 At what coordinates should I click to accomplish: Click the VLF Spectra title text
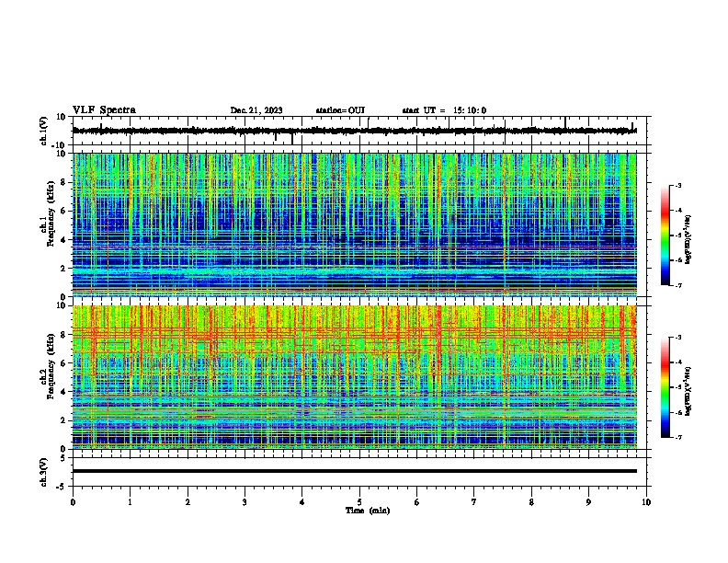104,110
